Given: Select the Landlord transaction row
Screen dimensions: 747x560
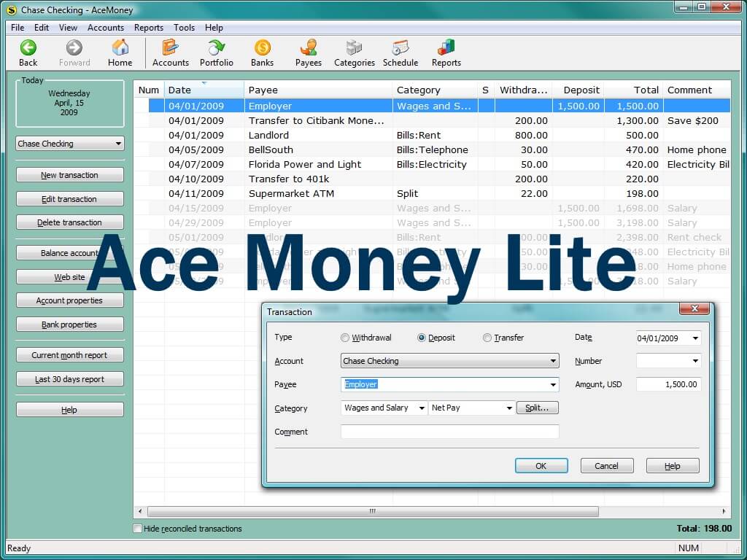Looking at the screenshot, I should (432, 135).
